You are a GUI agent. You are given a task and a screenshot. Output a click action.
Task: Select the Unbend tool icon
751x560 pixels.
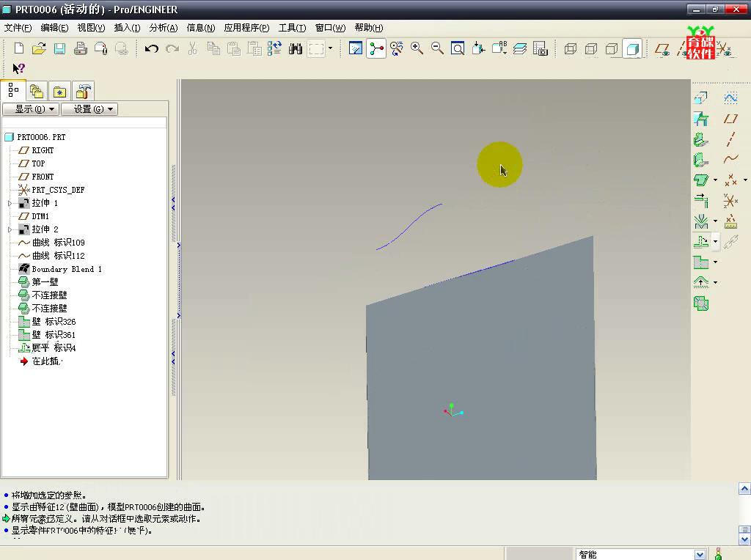701,242
